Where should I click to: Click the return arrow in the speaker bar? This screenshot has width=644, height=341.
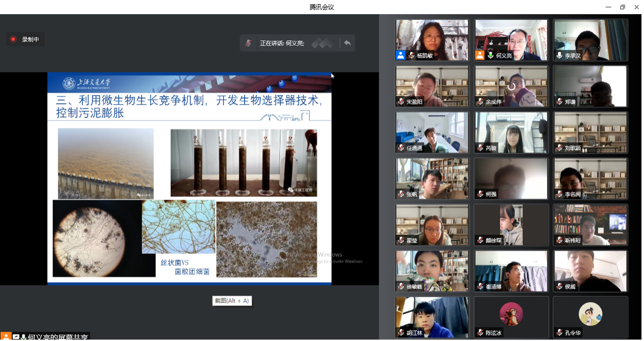(x=347, y=43)
